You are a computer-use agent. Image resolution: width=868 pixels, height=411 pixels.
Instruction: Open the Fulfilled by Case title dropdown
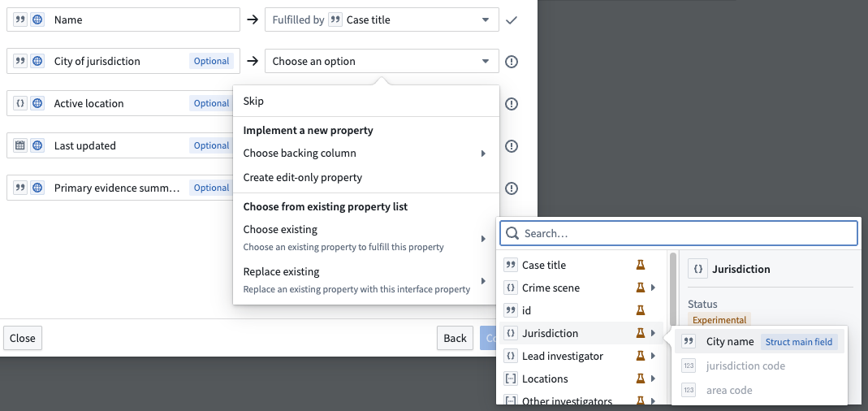click(382, 20)
